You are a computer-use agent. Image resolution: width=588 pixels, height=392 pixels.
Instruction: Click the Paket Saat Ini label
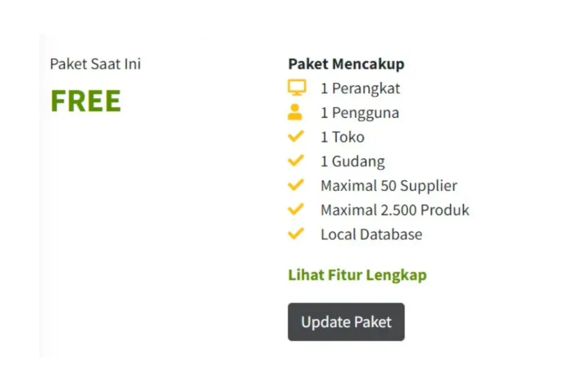(x=95, y=64)
